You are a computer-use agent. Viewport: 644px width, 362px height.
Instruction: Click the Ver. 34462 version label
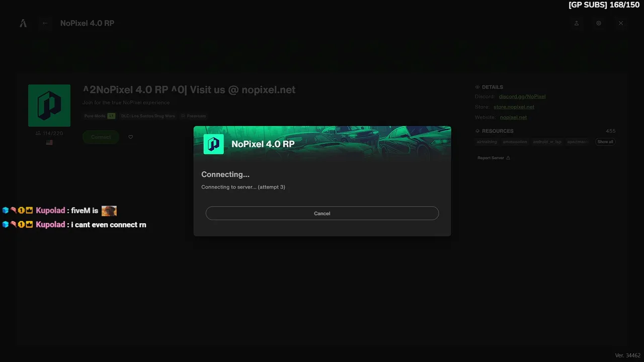point(627,355)
